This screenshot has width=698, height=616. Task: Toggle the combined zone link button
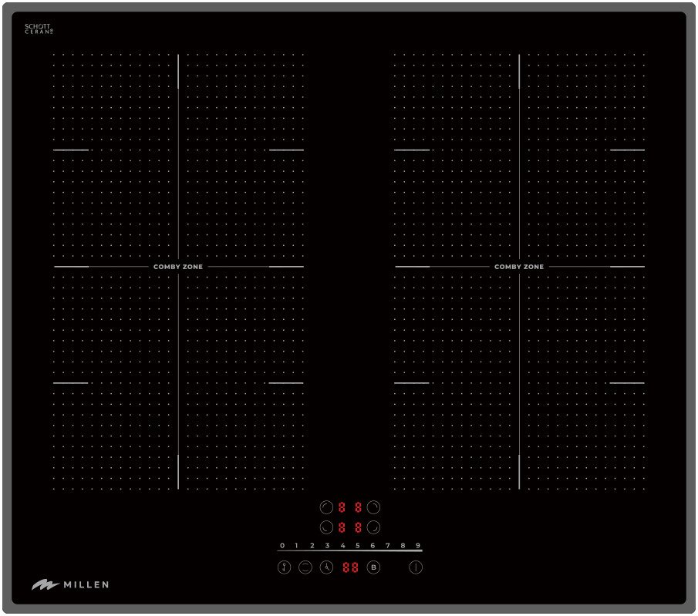click(305, 567)
